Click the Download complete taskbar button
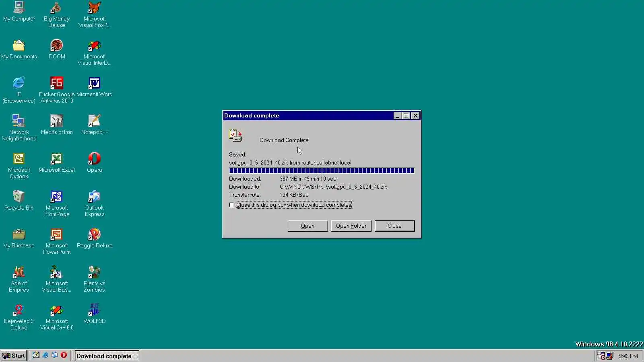The height and width of the screenshot is (362, 644). (x=107, y=356)
